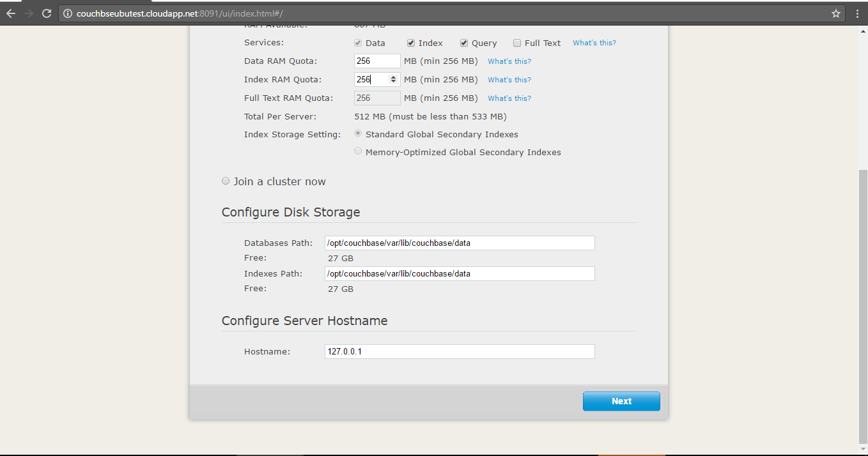Open the Chrome menu with three dots
The image size is (868, 456).
coord(857,12)
